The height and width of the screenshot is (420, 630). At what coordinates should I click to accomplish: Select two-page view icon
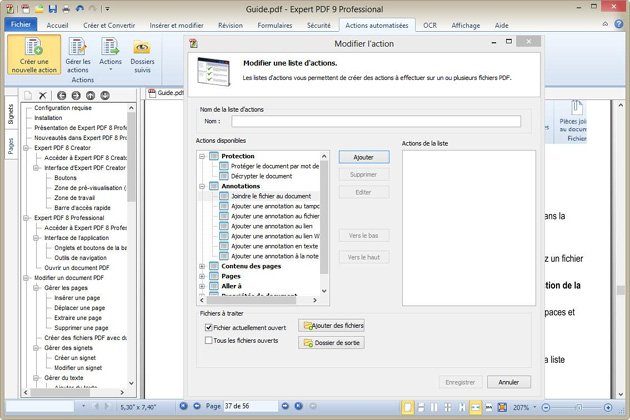(x=434, y=408)
